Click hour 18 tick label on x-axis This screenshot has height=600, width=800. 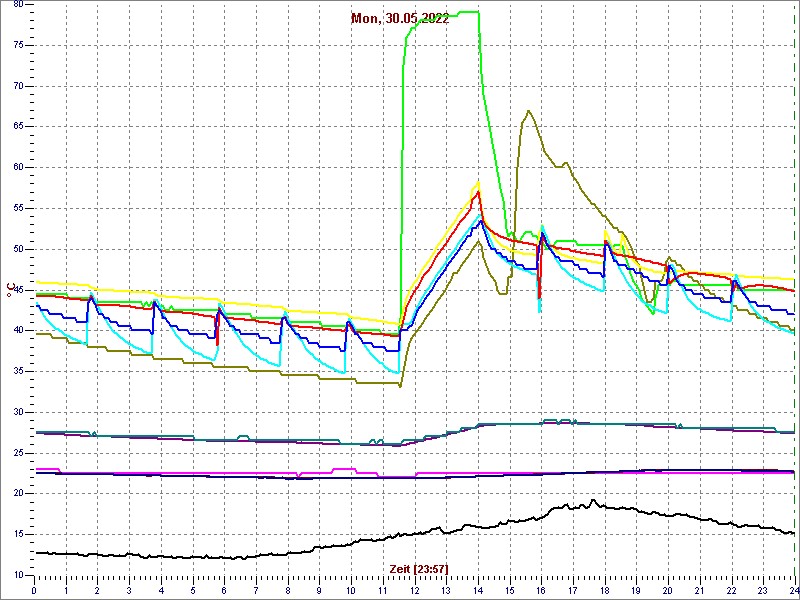click(604, 590)
